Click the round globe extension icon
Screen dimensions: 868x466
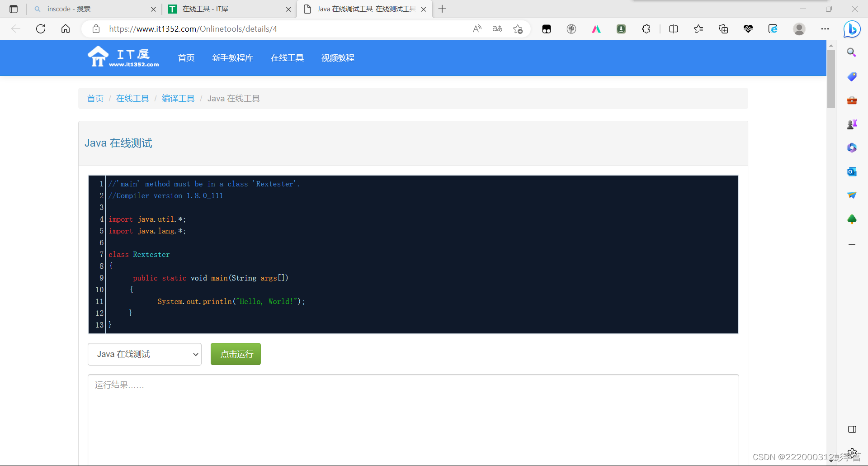point(571,29)
